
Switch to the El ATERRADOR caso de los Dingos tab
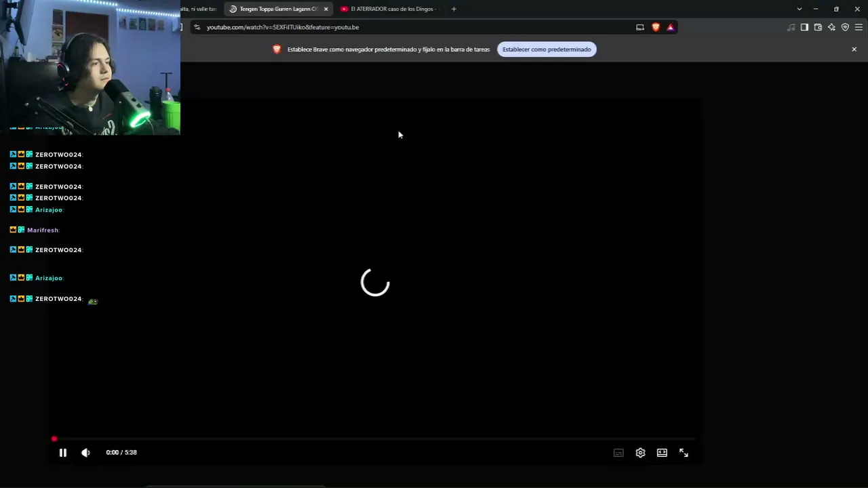390,9
